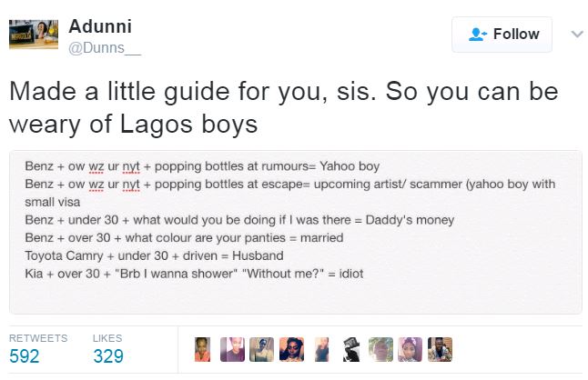Click the second liker avatar in the row
This screenshot has height=380, width=588.
[x=232, y=350]
